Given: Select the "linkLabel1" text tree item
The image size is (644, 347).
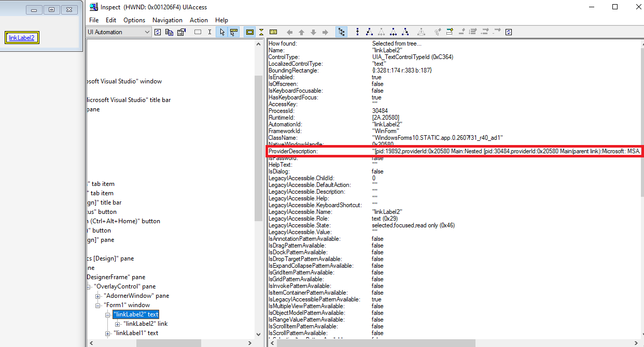Looking at the screenshot, I should (136, 333).
